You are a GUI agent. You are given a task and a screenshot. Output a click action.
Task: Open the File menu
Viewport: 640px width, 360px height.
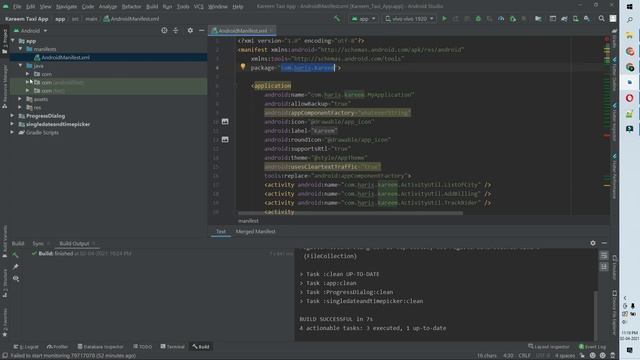pos(17,7)
